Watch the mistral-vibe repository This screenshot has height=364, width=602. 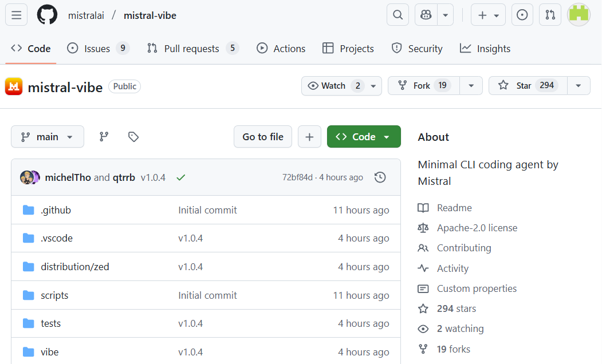tap(334, 86)
